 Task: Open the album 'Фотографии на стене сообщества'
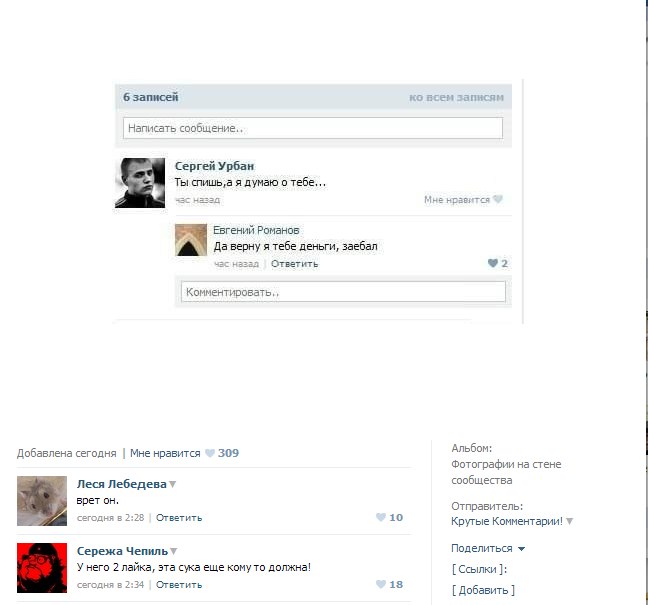[x=505, y=472]
